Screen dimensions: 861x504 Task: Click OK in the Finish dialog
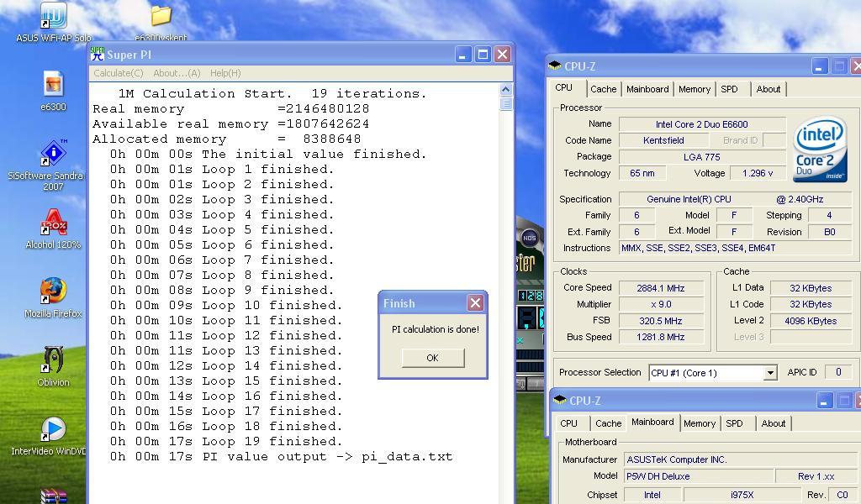[x=433, y=358]
